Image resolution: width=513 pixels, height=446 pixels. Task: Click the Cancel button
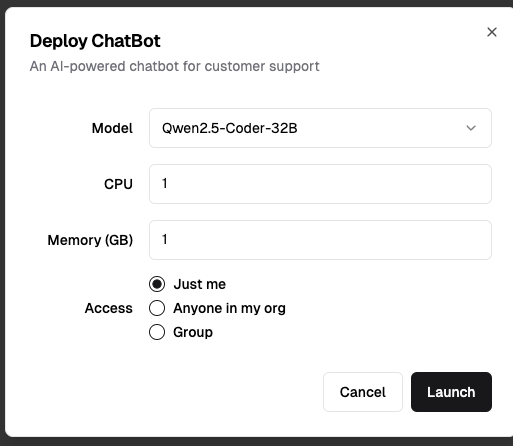[x=363, y=392]
